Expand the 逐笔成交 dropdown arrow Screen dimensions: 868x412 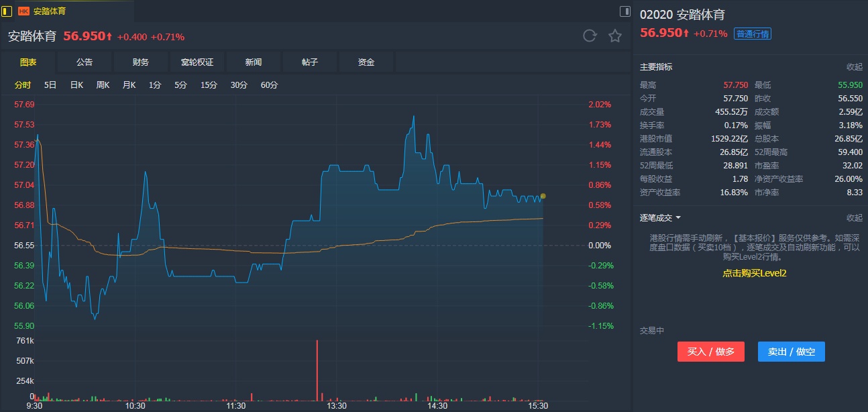point(678,218)
